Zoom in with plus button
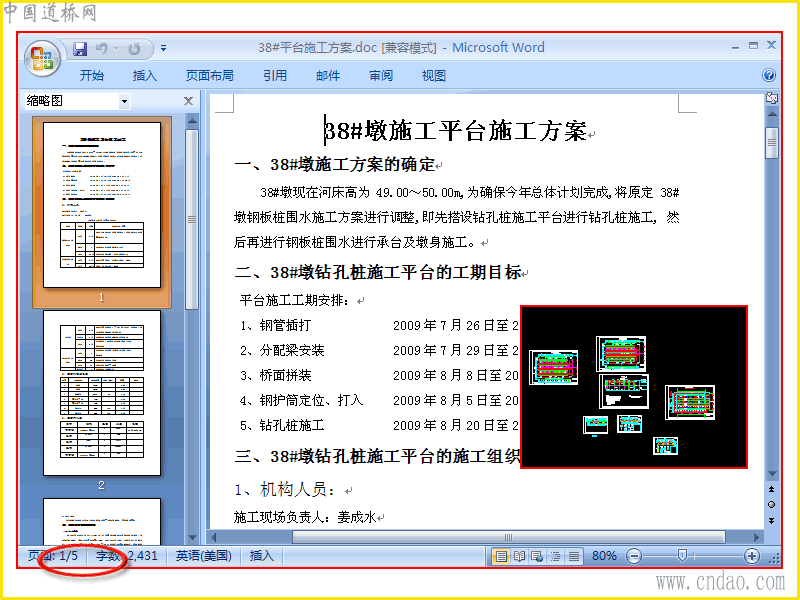Viewport: 800px width, 600px height. click(x=751, y=556)
